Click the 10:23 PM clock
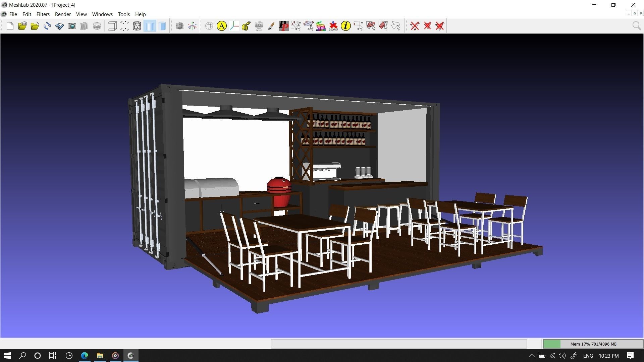This screenshot has height=362, width=644. [609, 356]
